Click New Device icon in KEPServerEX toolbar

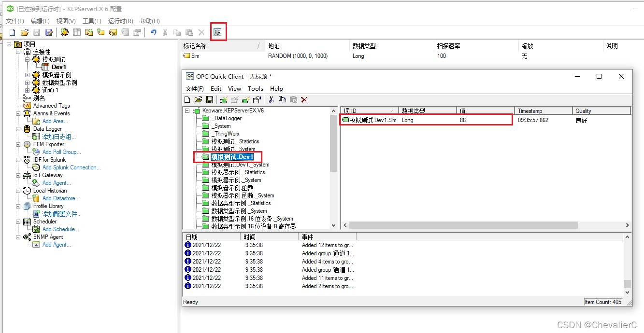(77, 32)
